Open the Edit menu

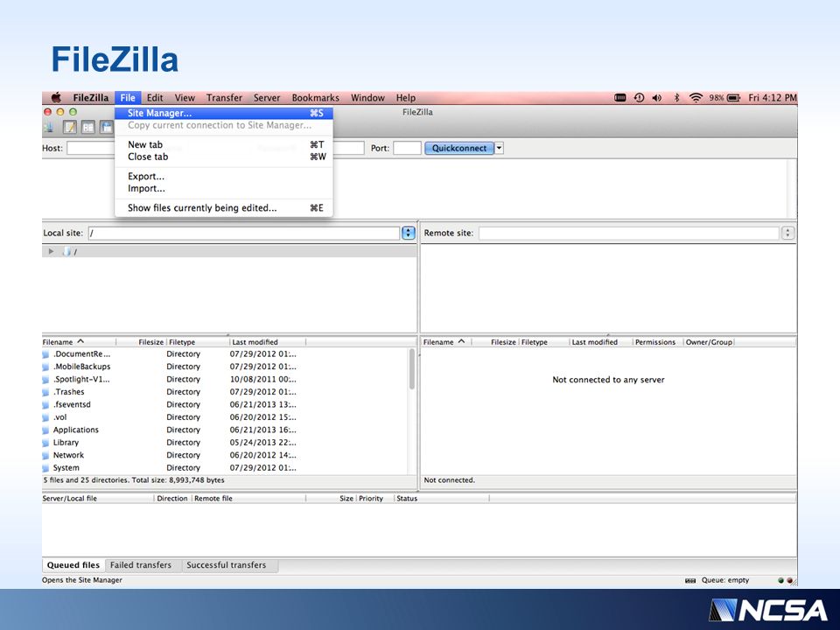(155, 97)
